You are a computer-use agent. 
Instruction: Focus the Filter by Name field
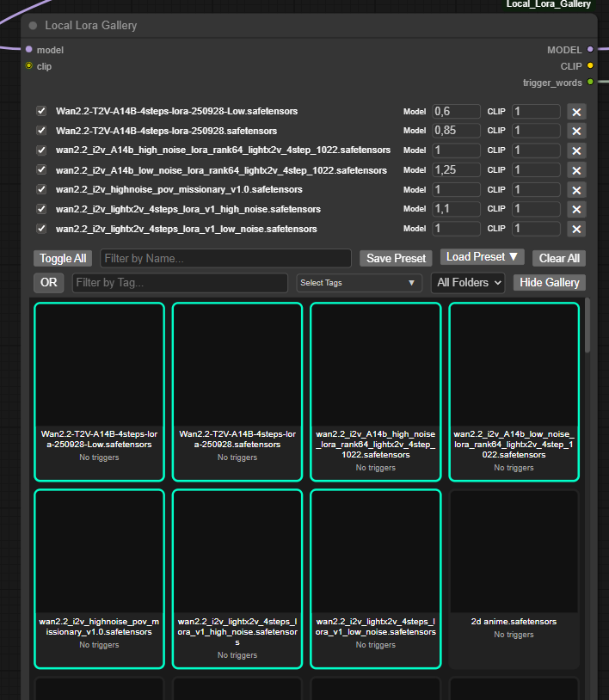click(225, 259)
